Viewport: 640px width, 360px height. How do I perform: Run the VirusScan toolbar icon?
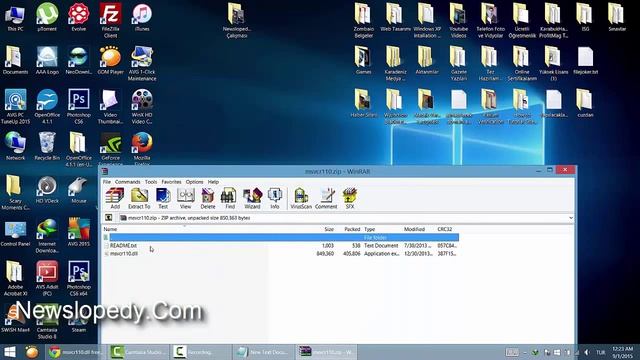pos(301,199)
